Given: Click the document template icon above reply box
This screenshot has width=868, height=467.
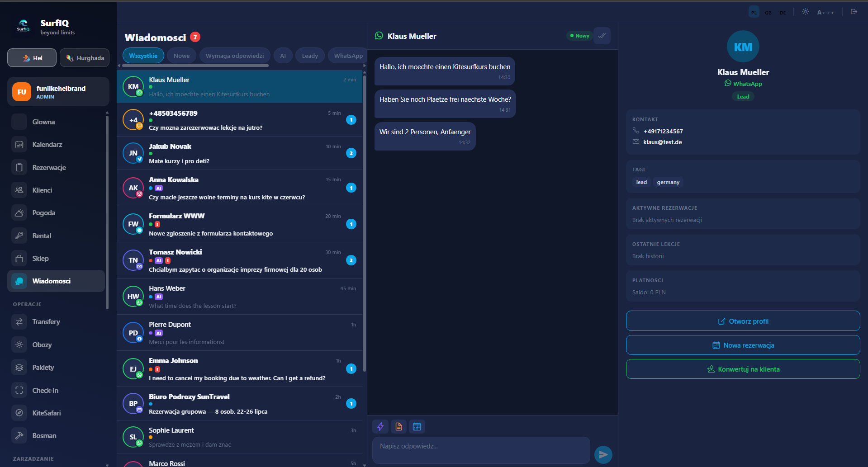Looking at the screenshot, I should click(398, 426).
